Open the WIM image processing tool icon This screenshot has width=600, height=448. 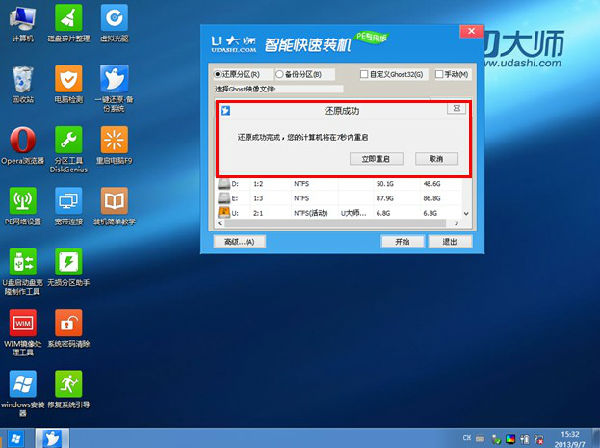tap(22, 327)
